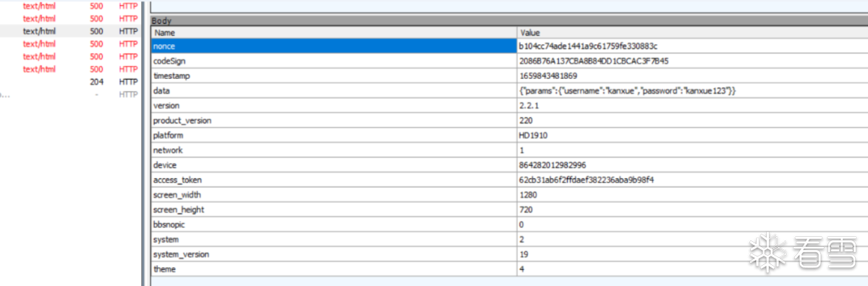Select the platform name cell

tap(333, 135)
